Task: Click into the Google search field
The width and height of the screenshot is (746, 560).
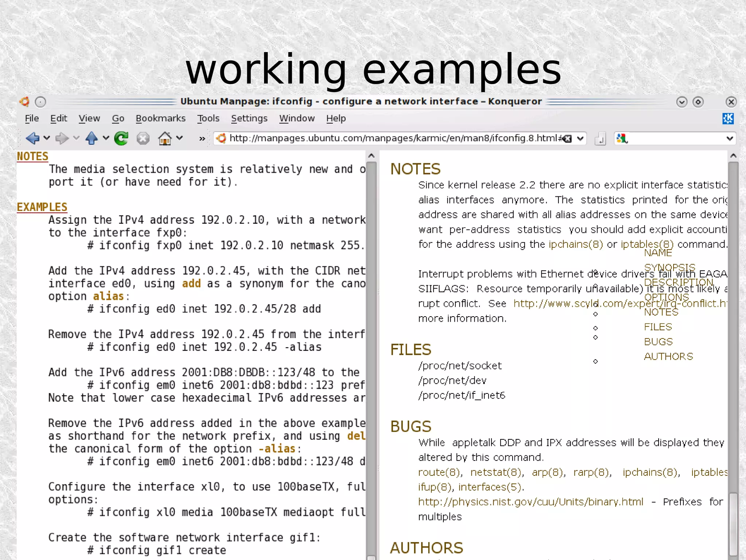Action: tap(676, 138)
